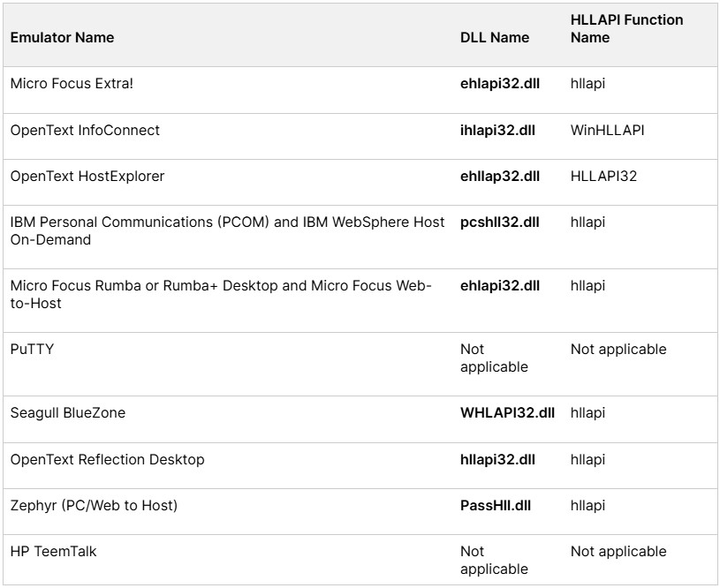Click hllapi in the Seagull BlueZone row
This screenshot has height=588, width=720.
tap(587, 412)
